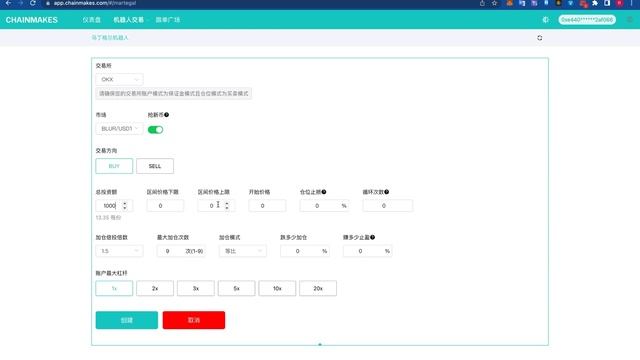Select 2x account leverage
The width and height of the screenshot is (640, 360).
tap(155, 289)
